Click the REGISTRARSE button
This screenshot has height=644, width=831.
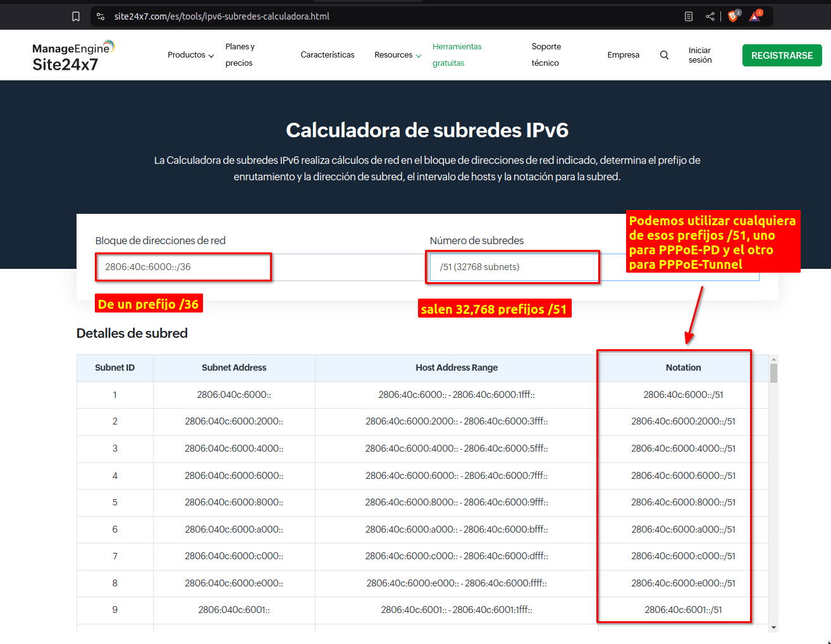point(782,56)
